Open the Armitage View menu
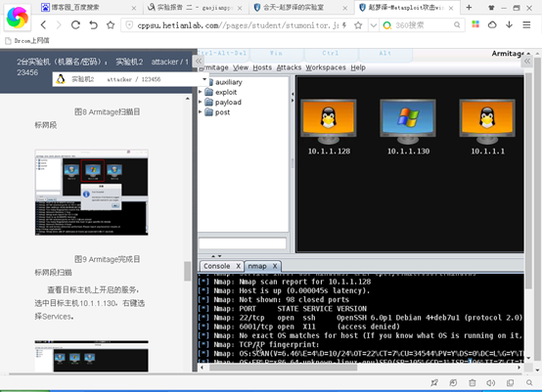 point(241,67)
